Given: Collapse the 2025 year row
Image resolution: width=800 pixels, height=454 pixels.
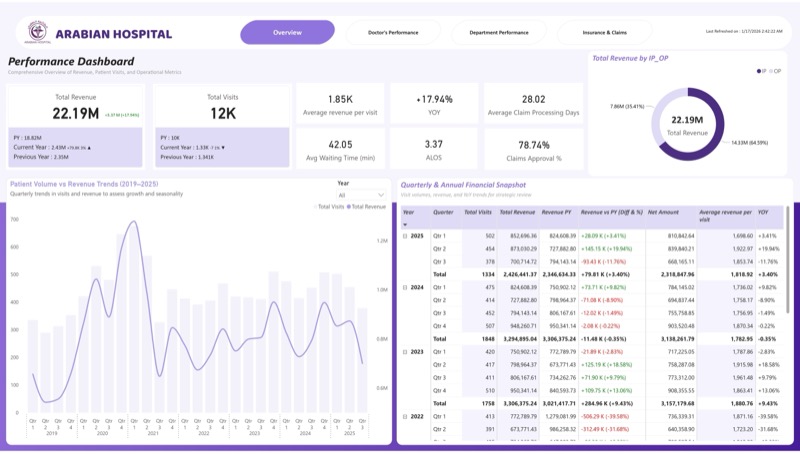Looking at the screenshot, I should tap(406, 236).
